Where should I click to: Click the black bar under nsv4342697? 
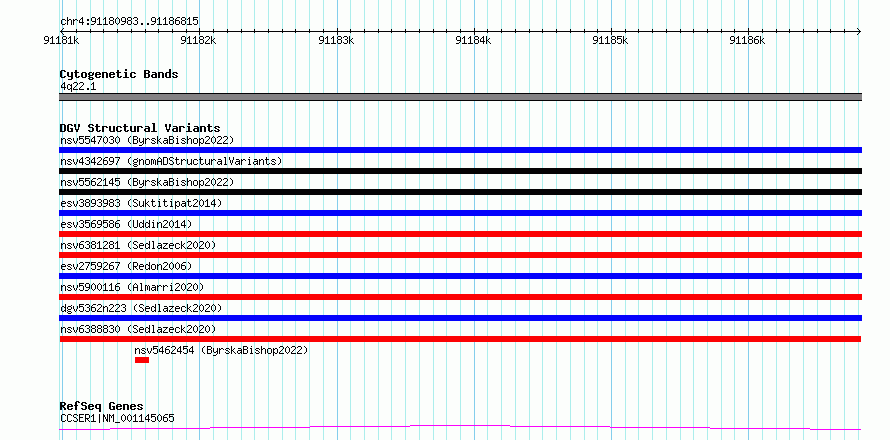pyautogui.click(x=460, y=171)
